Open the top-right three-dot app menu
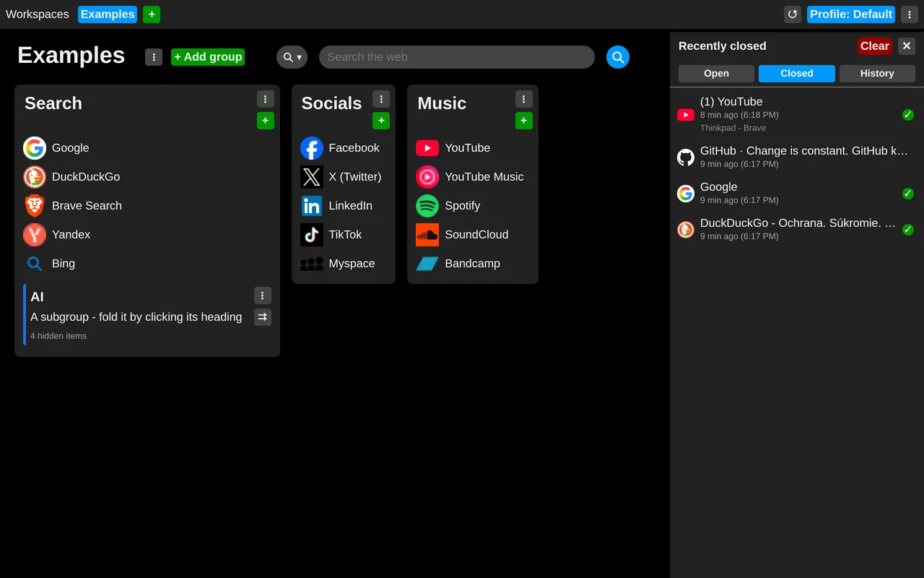The width and height of the screenshot is (924, 578). pyautogui.click(x=910, y=14)
